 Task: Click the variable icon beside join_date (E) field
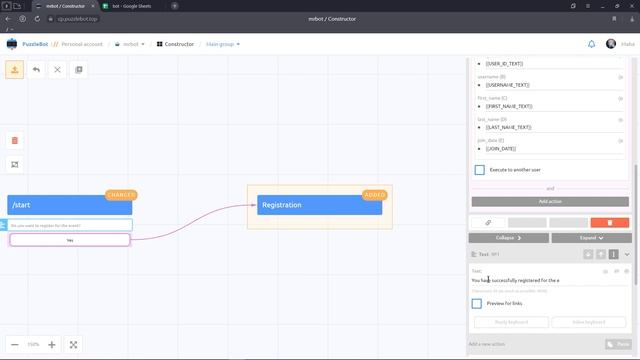[x=620, y=141]
